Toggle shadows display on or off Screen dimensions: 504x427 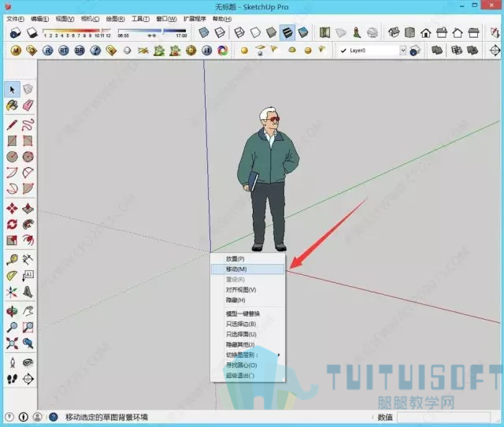[31, 32]
